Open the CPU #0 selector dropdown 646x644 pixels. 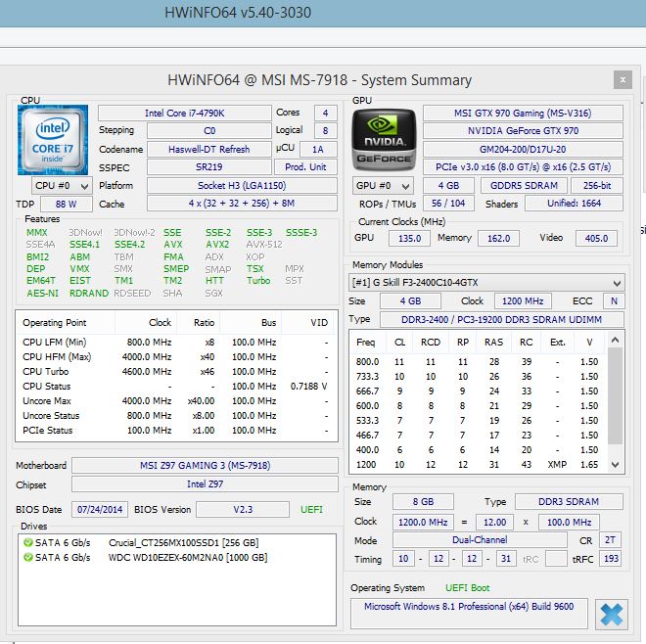pyautogui.click(x=62, y=186)
